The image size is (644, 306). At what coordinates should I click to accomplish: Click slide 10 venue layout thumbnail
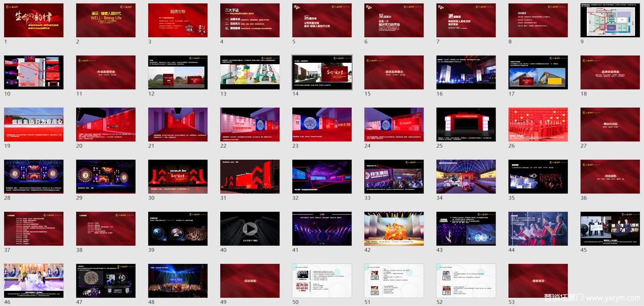[x=34, y=72]
